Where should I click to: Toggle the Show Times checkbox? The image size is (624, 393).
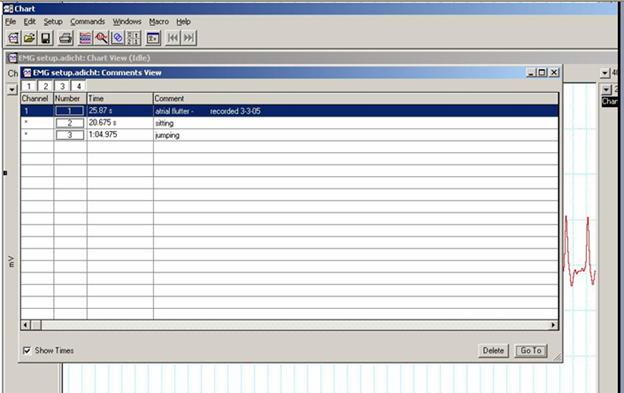pyautogui.click(x=27, y=350)
